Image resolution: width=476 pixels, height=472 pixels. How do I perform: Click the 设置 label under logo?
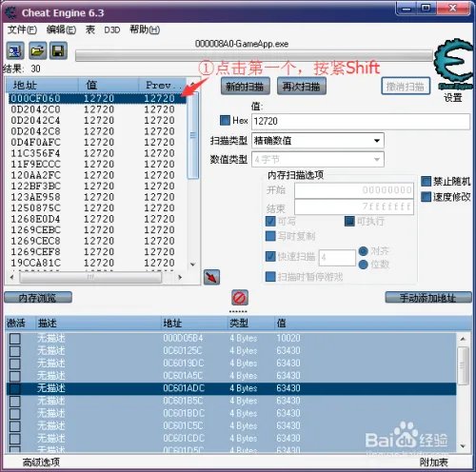click(453, 98)
